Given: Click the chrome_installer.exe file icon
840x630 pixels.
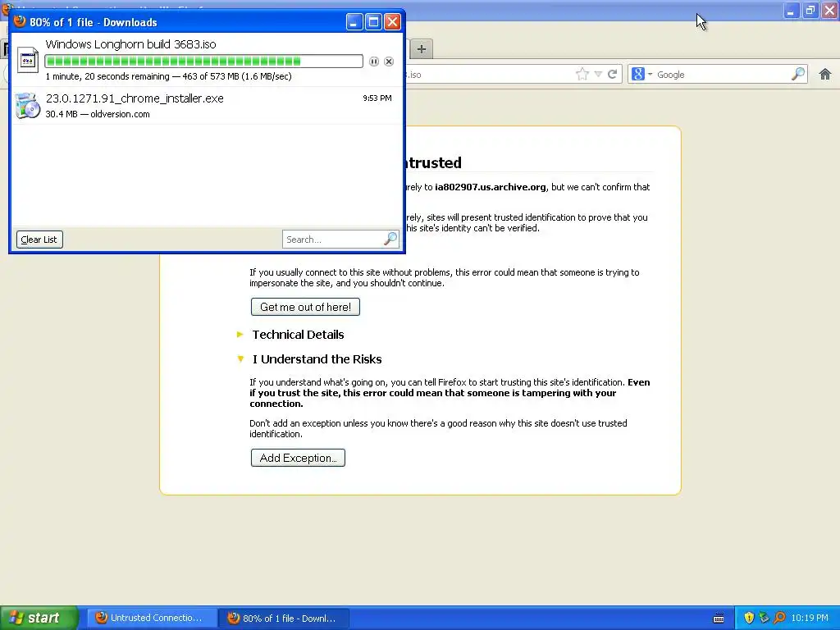Looking at the screenshot, I should [27, 105].
